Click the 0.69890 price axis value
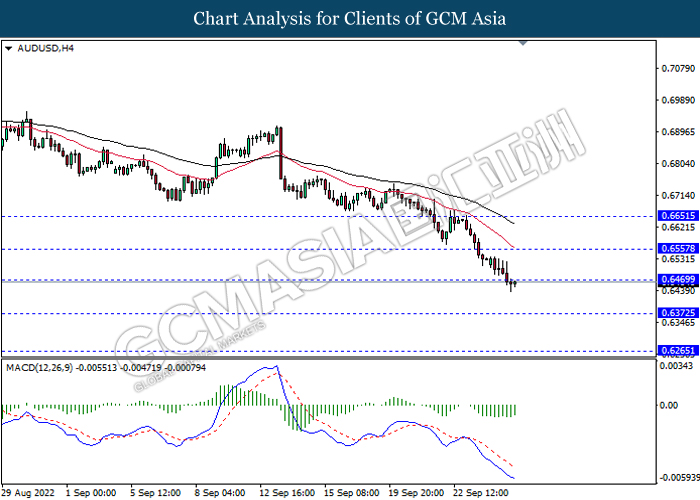The height and width of the screenshot is (500, 700). tap(678, 100)
